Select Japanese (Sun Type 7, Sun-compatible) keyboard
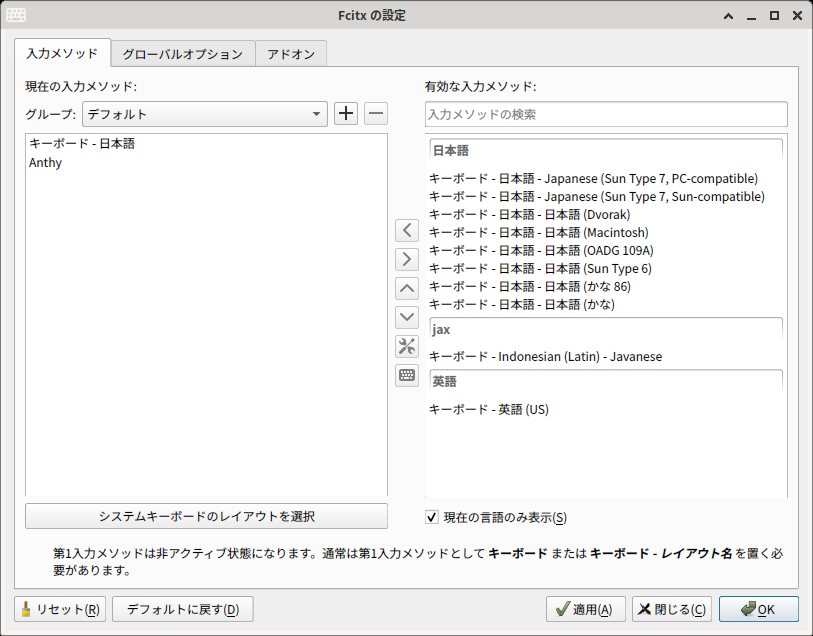 606,196
